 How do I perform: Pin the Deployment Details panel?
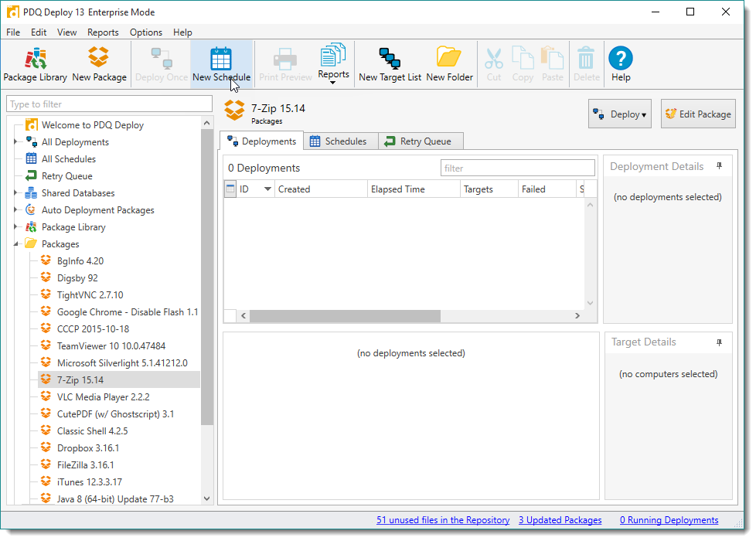(719, 166)
